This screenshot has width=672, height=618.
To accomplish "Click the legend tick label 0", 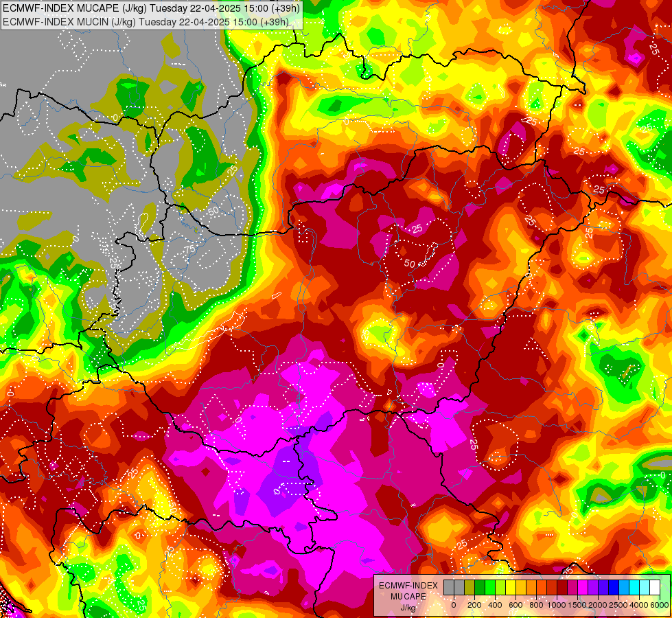I will (454, 605).
